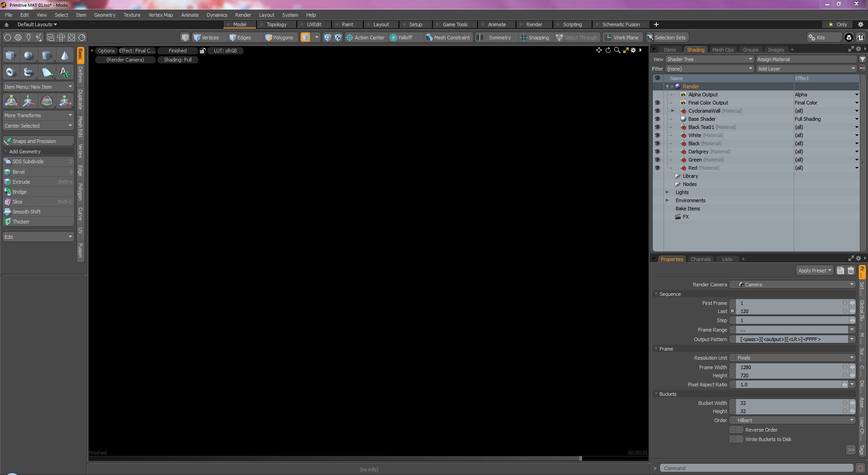The height and width of the screenshot is (475, 868).
Task: Select the Cube primitive tool
Action: click(10, 56)
